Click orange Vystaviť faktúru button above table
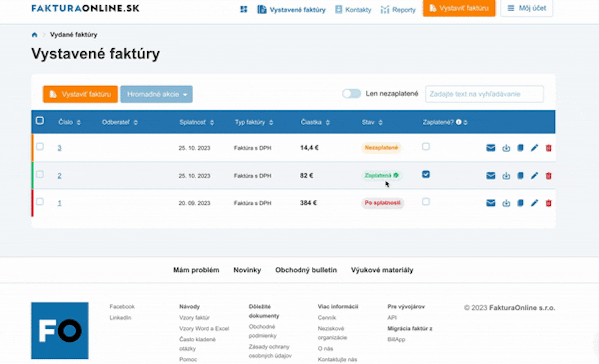The image size is (599, 364). (x=80, y=94)
